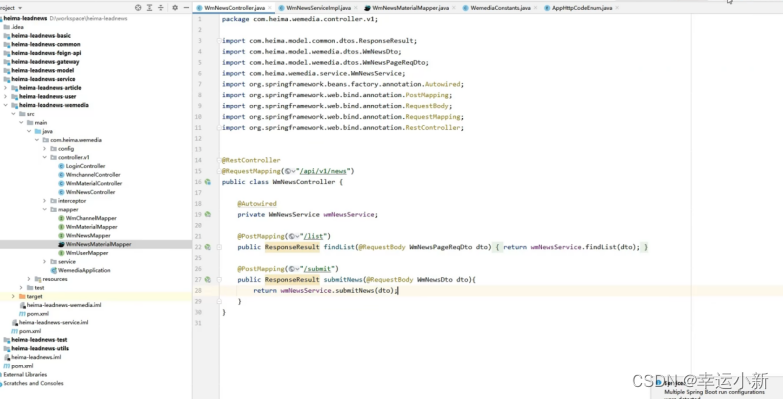
Task: Collapse the controller.v1 package
Action: tap(44, 158)
